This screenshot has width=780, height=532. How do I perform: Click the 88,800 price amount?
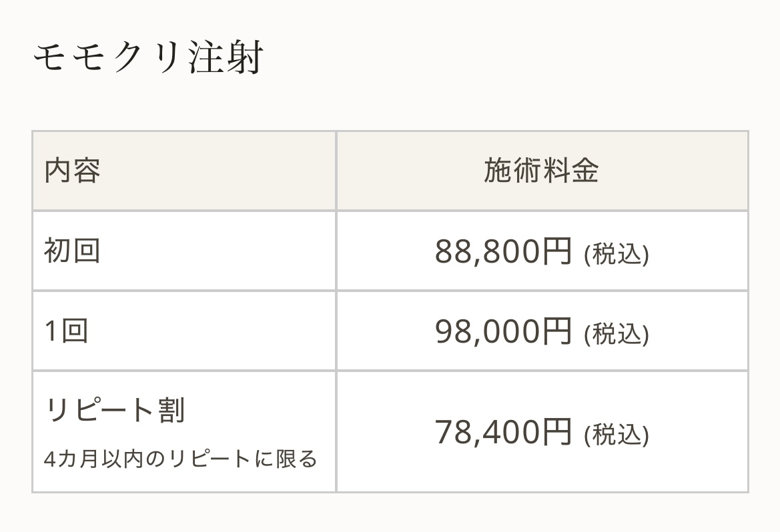point(486,251)
